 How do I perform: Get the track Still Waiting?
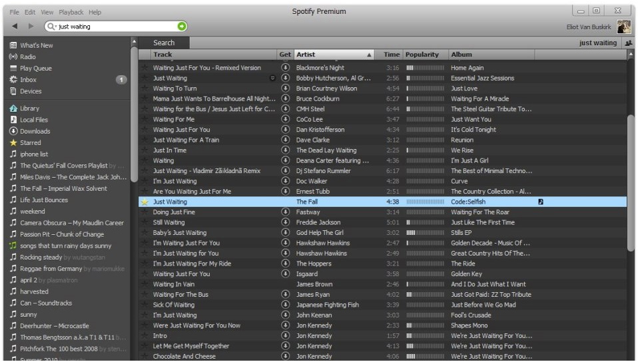[286, 222]
